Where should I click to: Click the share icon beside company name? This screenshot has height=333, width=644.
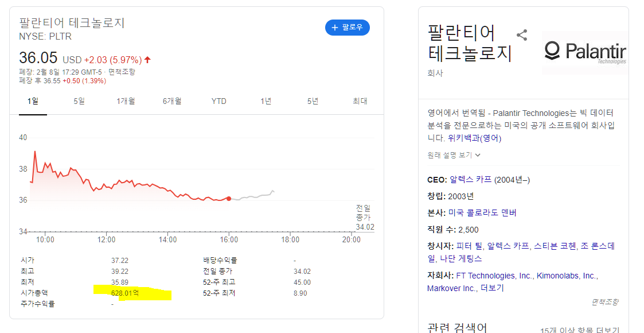coord(522,35)
